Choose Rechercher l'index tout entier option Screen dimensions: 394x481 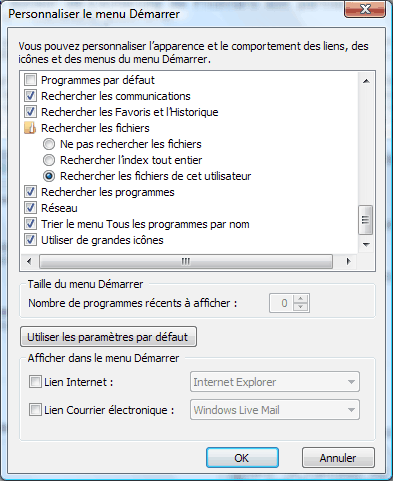(x=49, y=160)
